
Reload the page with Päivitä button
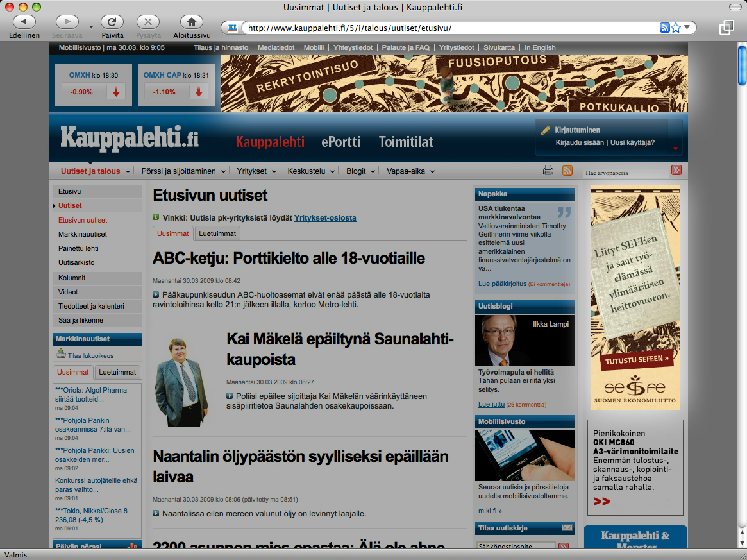point(112,22)
